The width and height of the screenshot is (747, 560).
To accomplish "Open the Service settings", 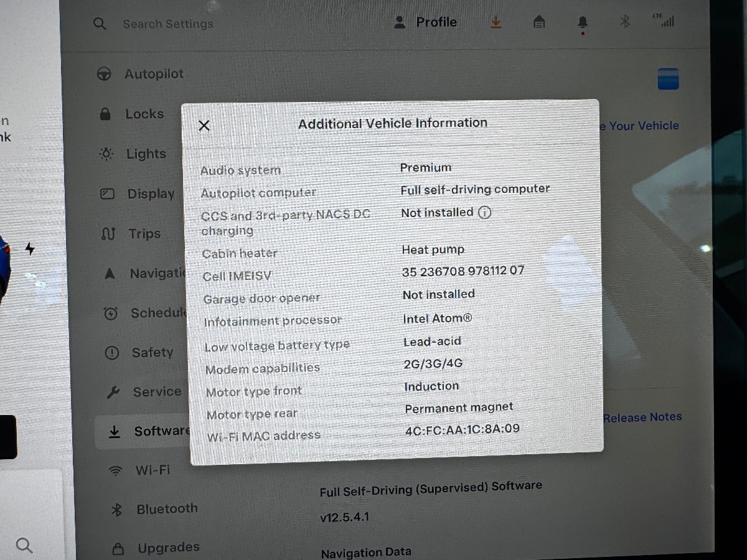I will click(x=157, y=392).
